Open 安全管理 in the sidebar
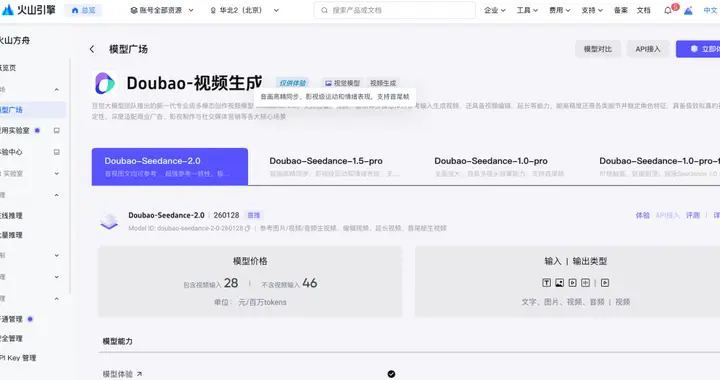 (x=11, y=338)
